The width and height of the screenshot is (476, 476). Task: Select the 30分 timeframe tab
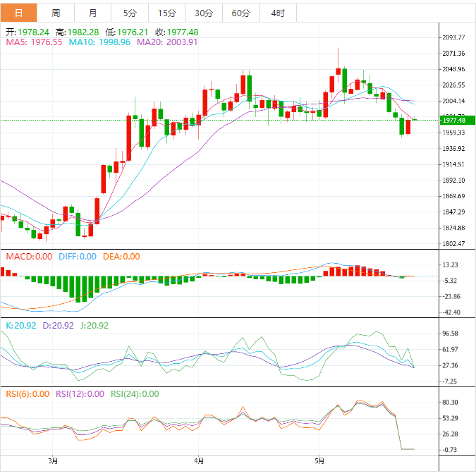tap(203, 13)
